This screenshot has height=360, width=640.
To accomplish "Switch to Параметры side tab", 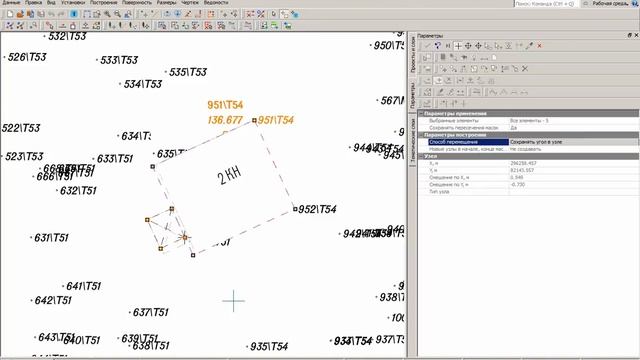I will (x=413, y=95).
